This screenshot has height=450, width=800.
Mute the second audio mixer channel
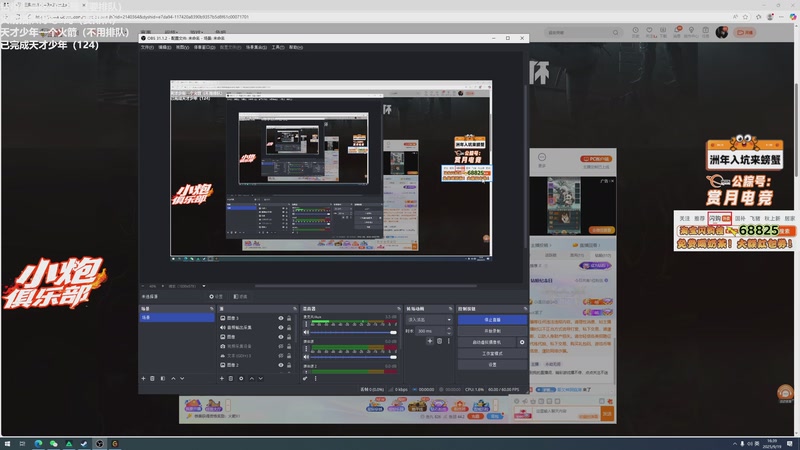pos(306,357)
